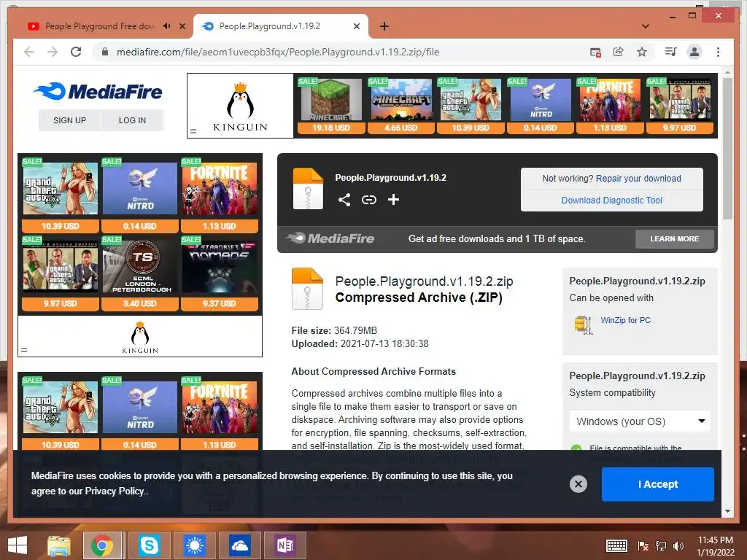747x560 pixels.
Task: Click the plus add-to-account icon
Action: point(393,200)
